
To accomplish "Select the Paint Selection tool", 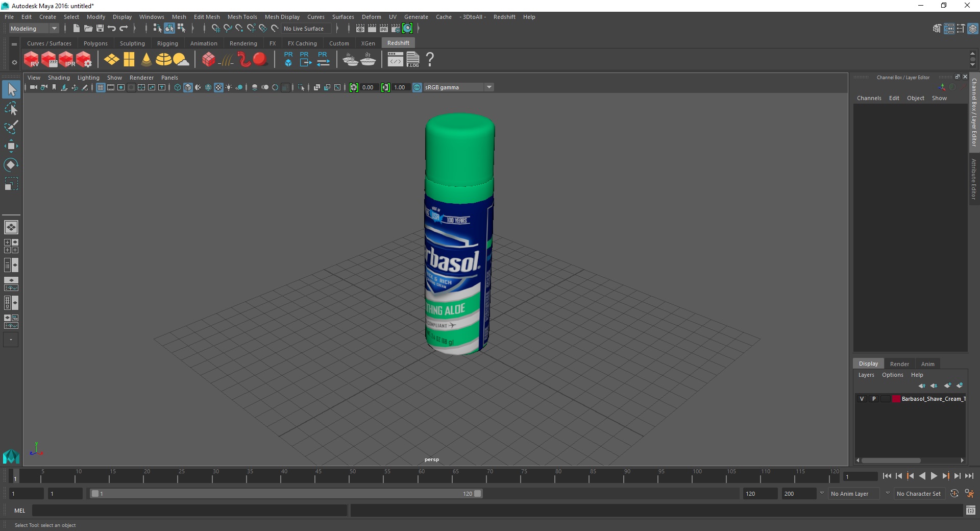I will click(11, 127).
